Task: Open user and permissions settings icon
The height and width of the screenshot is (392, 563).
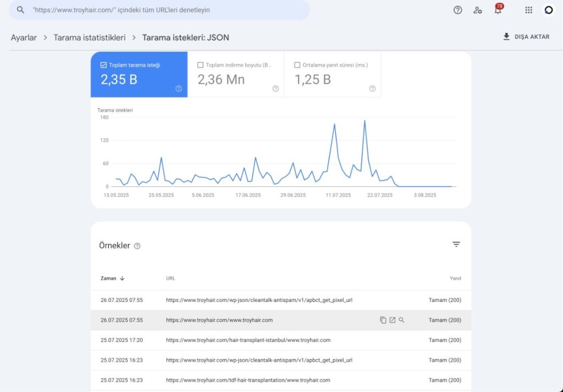Action: pos(478,10)
